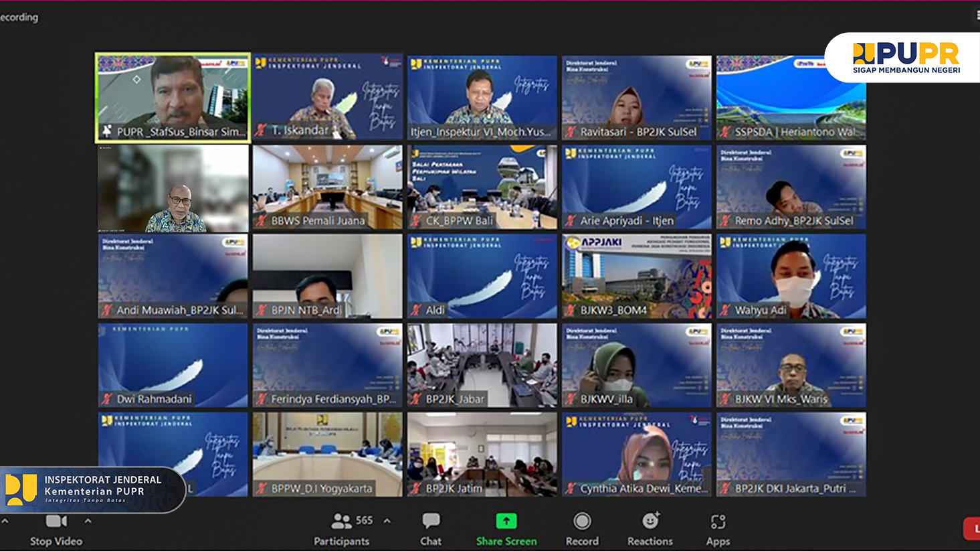The image size is (980, 551).
Task: Click muted mic icon on T. Iskandar tile
Action: coord(261,131)
